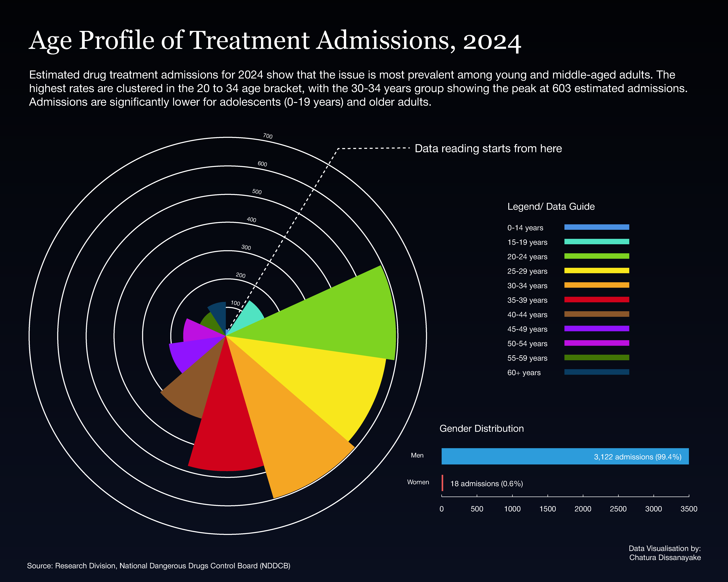
Task: Click the 45-49 years violet legend swatch
Action: (x=597, y=329)
